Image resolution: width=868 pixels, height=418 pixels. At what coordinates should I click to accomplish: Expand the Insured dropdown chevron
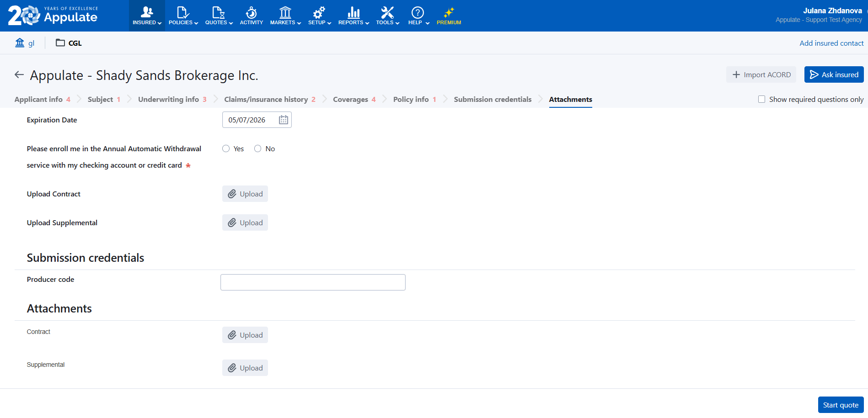[x=160, y=23]
